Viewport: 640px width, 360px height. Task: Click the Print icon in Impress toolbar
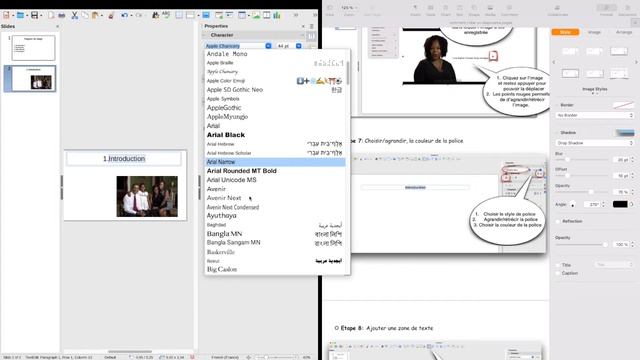(x=62, y=15)
